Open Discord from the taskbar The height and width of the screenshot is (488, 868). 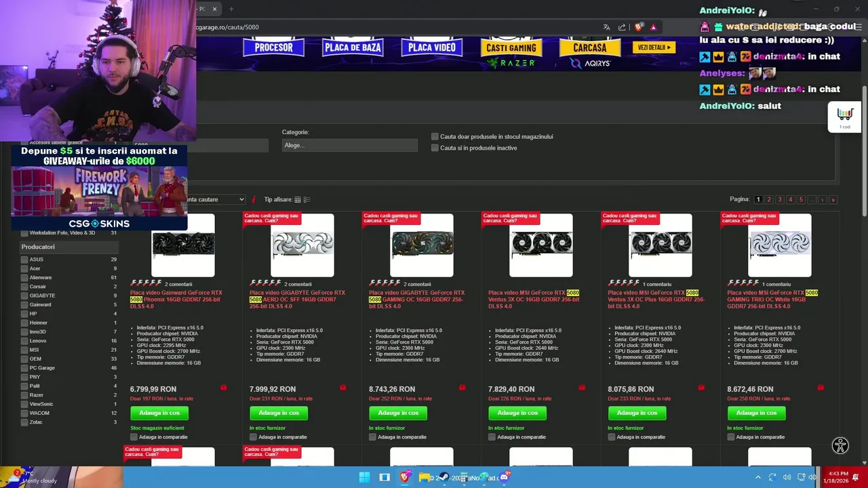(505, 477)
